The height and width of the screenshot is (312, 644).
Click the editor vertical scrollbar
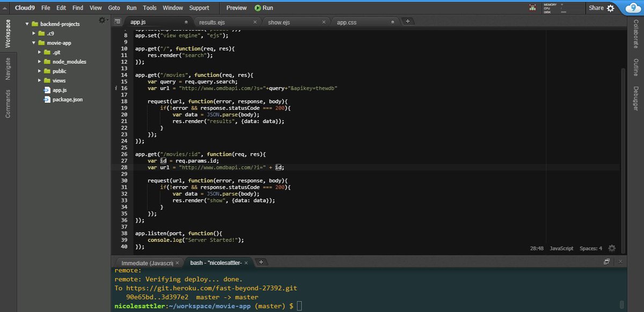pos(623,161)
